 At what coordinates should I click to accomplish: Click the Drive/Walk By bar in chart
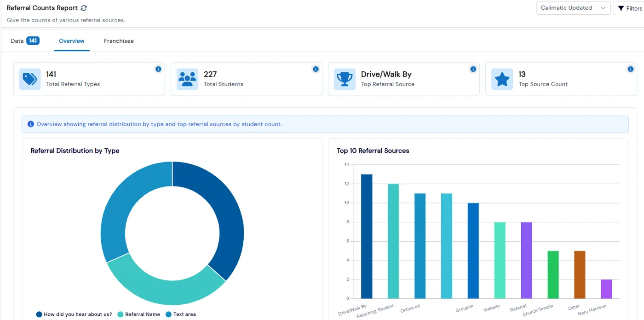(367, 236)
